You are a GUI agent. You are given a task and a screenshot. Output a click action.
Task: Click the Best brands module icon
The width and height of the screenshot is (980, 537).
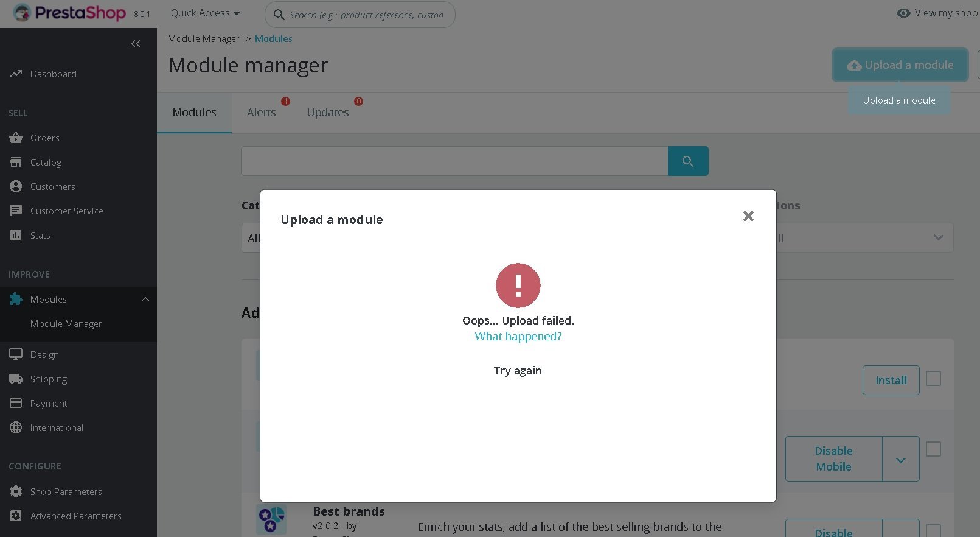tap(271, 519)
